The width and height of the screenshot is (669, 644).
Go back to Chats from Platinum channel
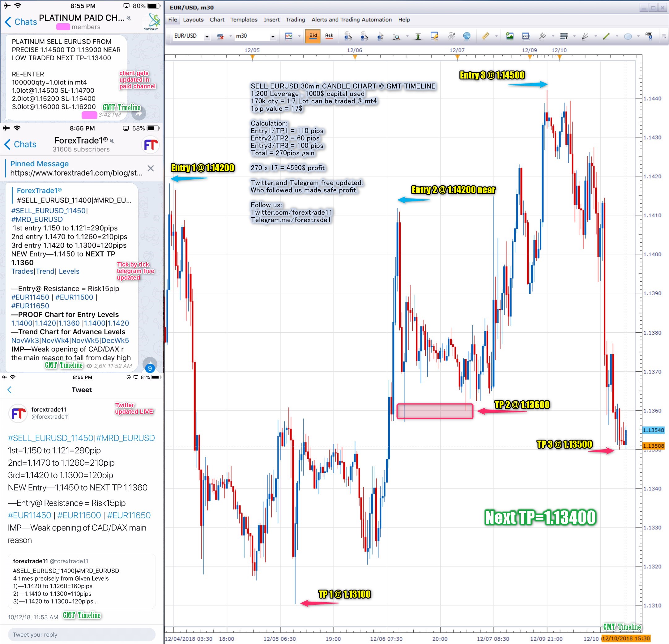[21, 22]
